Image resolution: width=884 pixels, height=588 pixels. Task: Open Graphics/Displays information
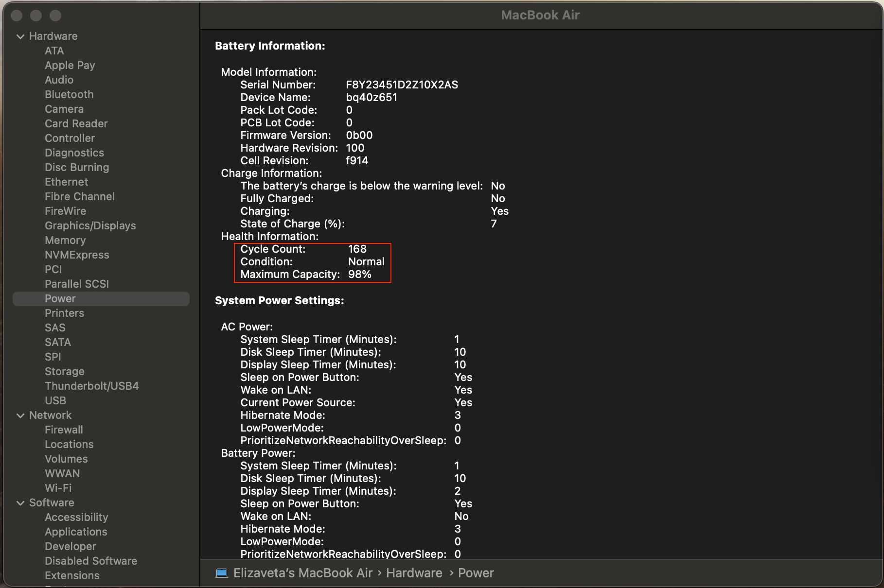(x=90, y=225)
